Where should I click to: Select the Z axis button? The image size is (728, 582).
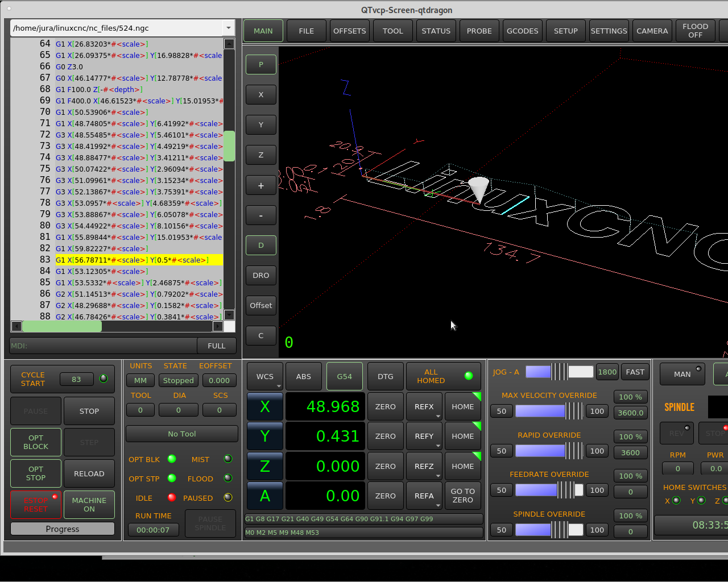click(265, 466)
